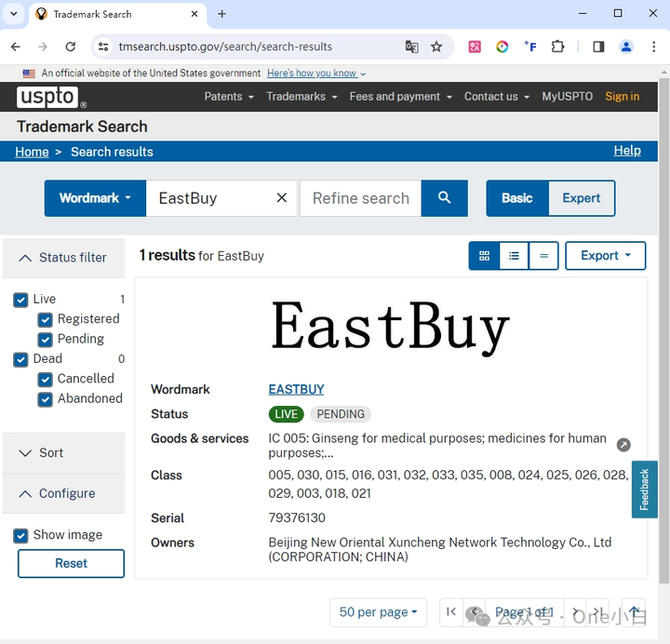The height and width of the screenshot is (644, 670).
Task: Open a new browser tab
Action: tap(221, 14)
